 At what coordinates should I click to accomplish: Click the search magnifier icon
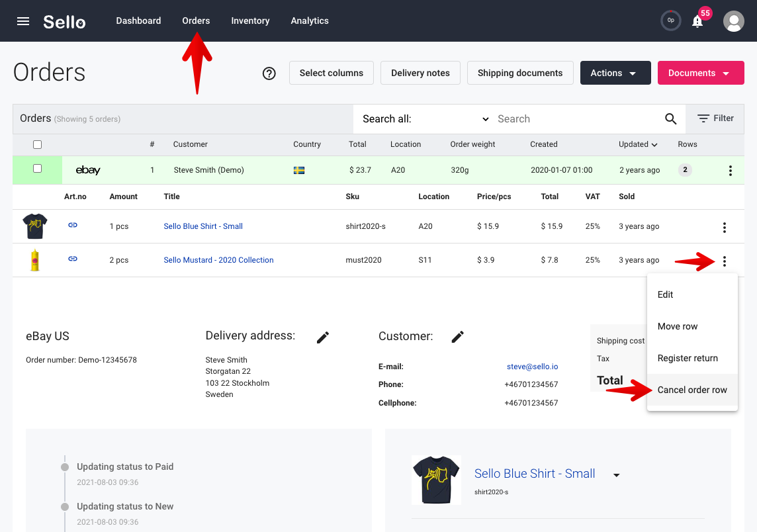tap(670, 118)
